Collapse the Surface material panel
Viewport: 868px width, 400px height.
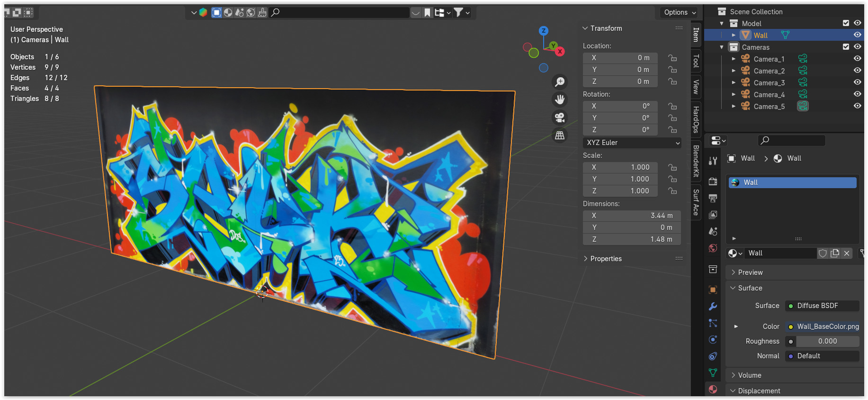733,288
